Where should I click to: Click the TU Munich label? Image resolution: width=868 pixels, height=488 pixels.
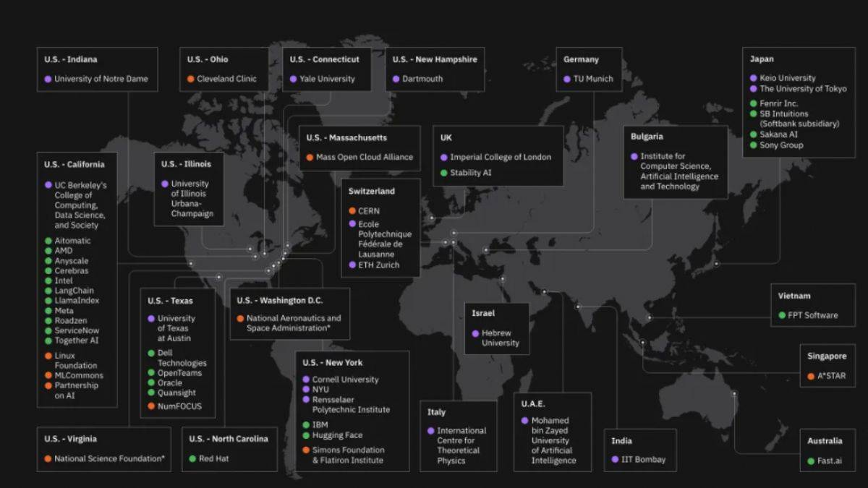[x=592, y=79]
